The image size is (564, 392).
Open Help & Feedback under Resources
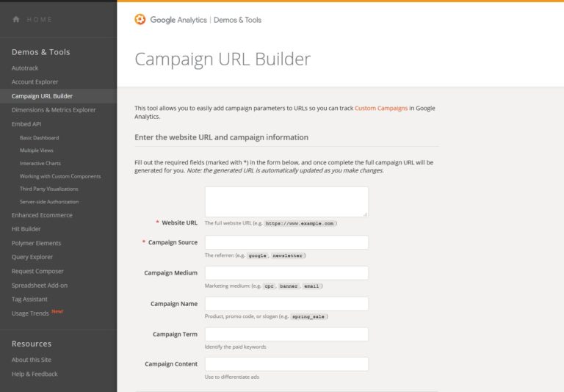pos(35,374)
